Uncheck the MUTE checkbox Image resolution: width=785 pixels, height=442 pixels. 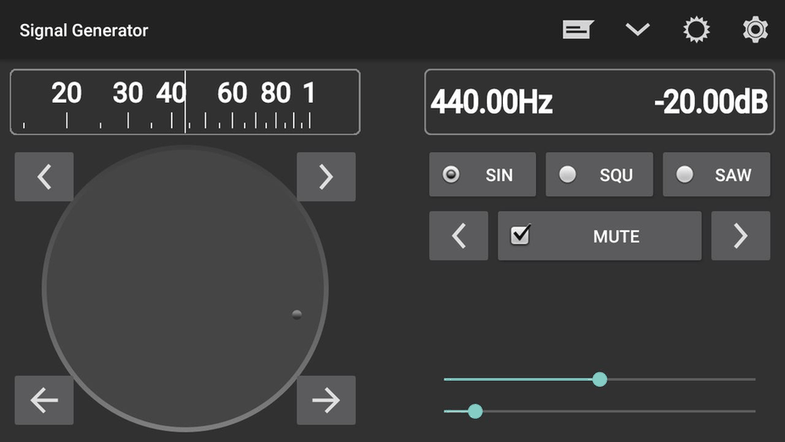click(521, 236)
